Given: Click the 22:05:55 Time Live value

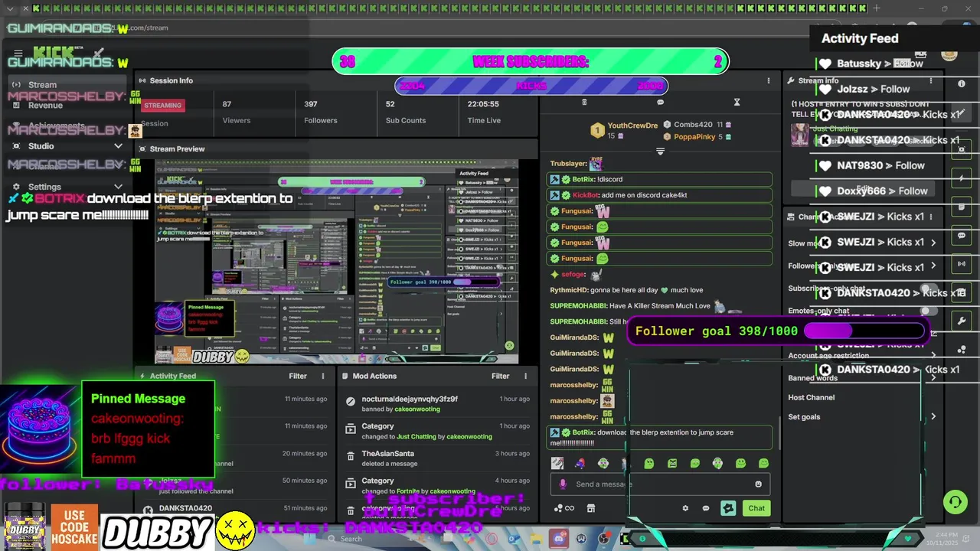Looking at the screenshot, I should [x=484, y=104].
